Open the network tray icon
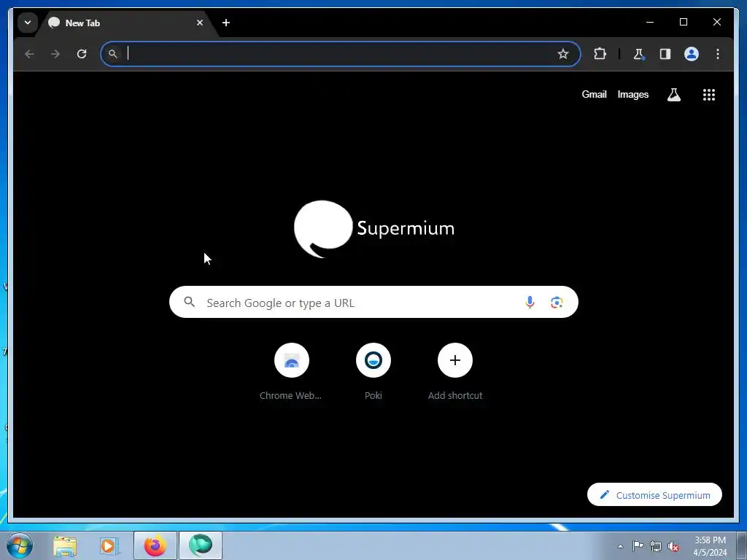The height and width of the screenshot is (560, 747). click(656, 546)
